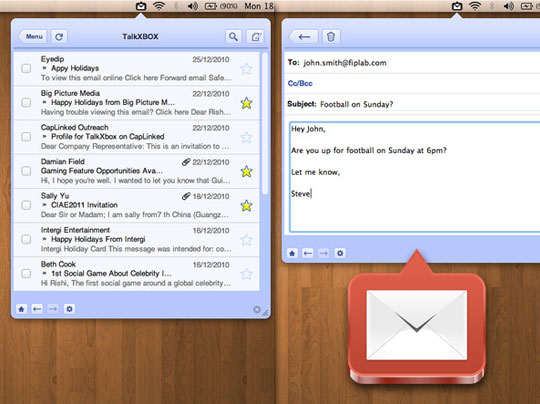Open search in the inbox toolbar
Image resolution: width=540 pixels, height=404 pixels.
click(x=233, y=37)
